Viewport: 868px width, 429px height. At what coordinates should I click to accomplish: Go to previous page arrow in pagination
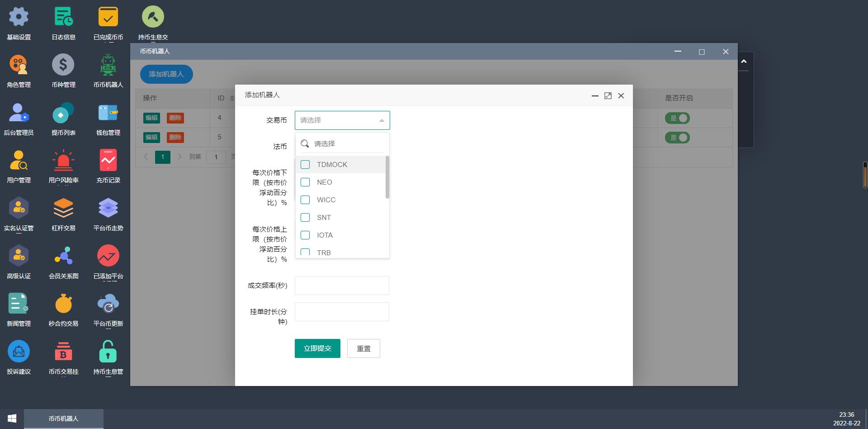click(x=146, y=157)
